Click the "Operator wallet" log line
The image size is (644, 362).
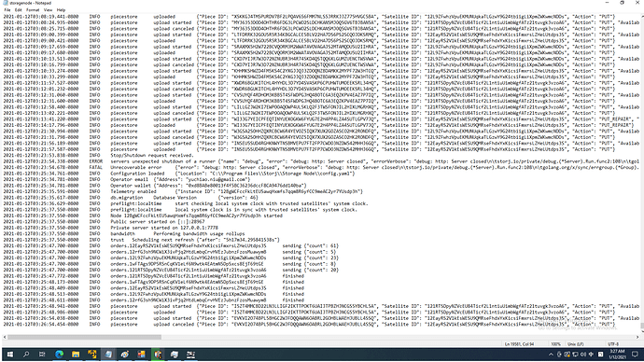[x=155, y=186]
